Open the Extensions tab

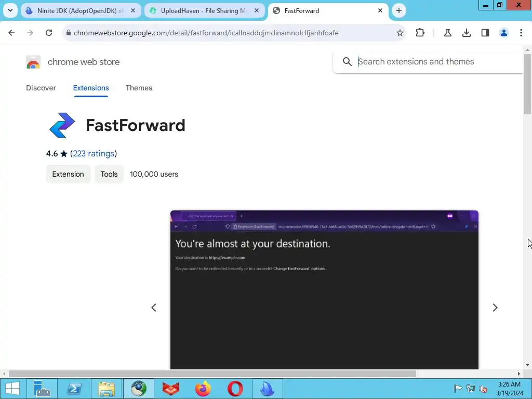tap(91, 88)
